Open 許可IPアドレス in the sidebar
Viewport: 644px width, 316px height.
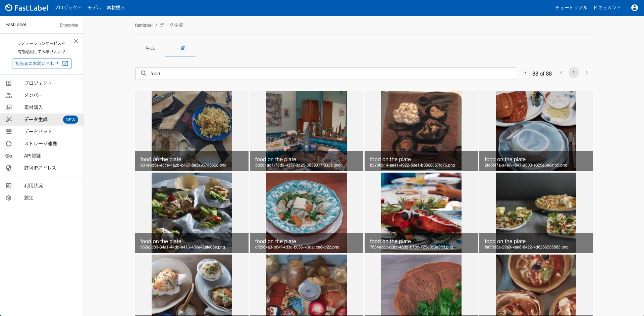pyautogui.click(x=42, y=168)
